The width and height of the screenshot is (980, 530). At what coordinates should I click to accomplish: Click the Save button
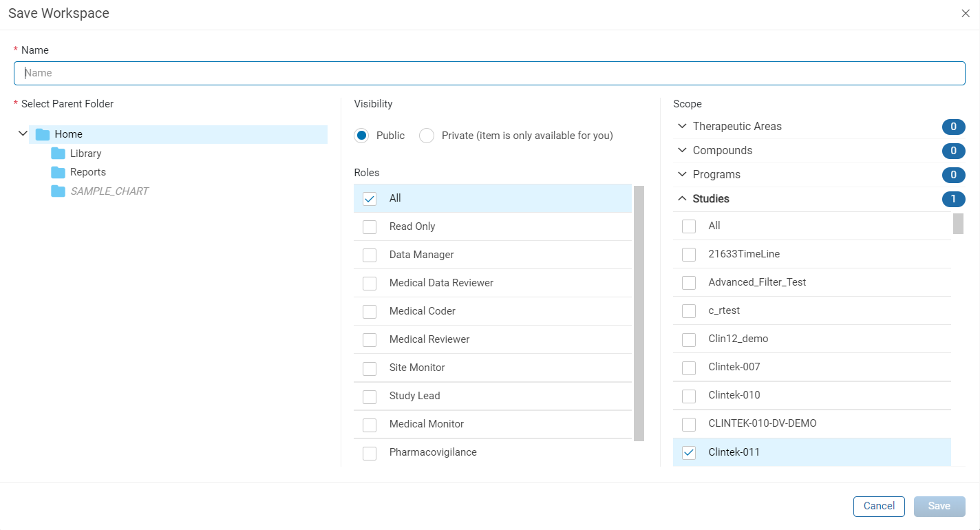[939, 506]
